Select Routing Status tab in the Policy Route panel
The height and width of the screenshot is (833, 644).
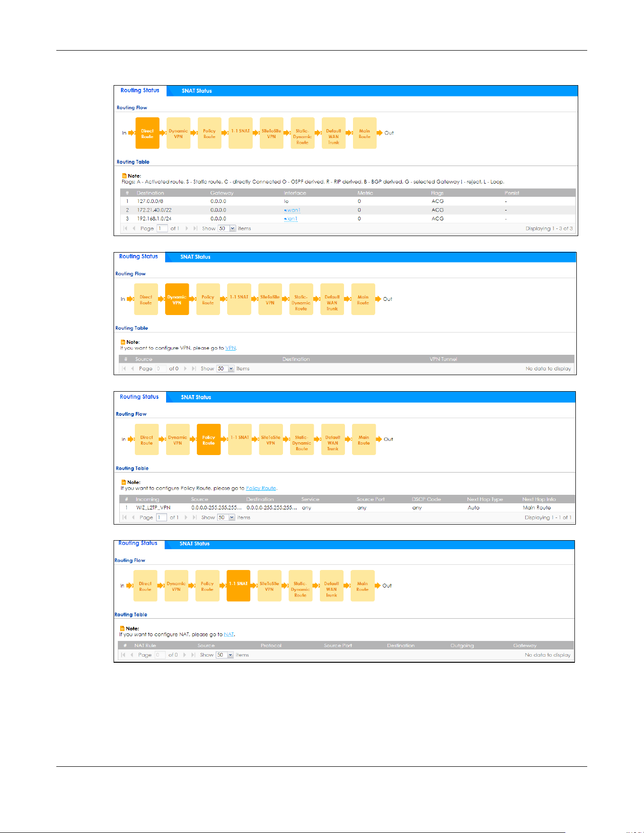tap(139, 397)
